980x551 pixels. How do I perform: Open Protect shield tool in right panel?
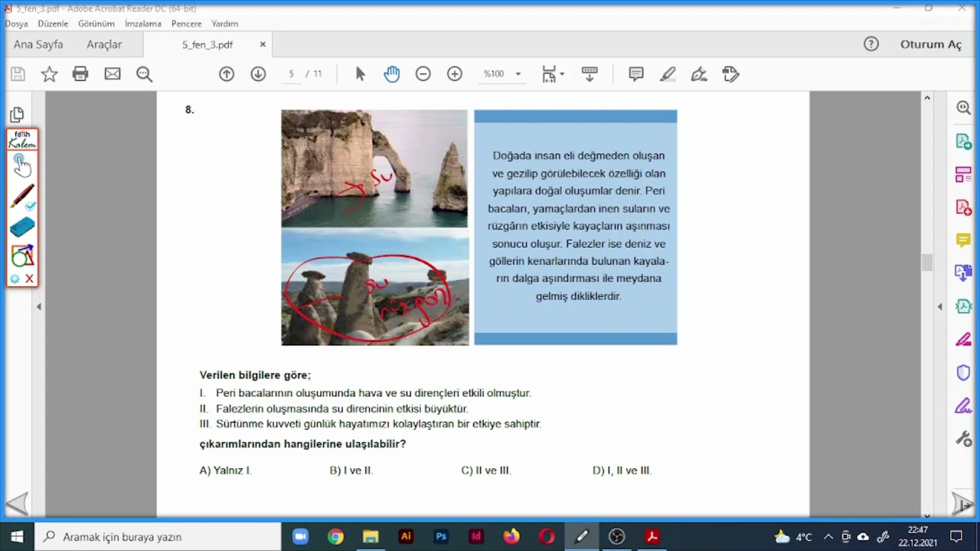(964, 373)
